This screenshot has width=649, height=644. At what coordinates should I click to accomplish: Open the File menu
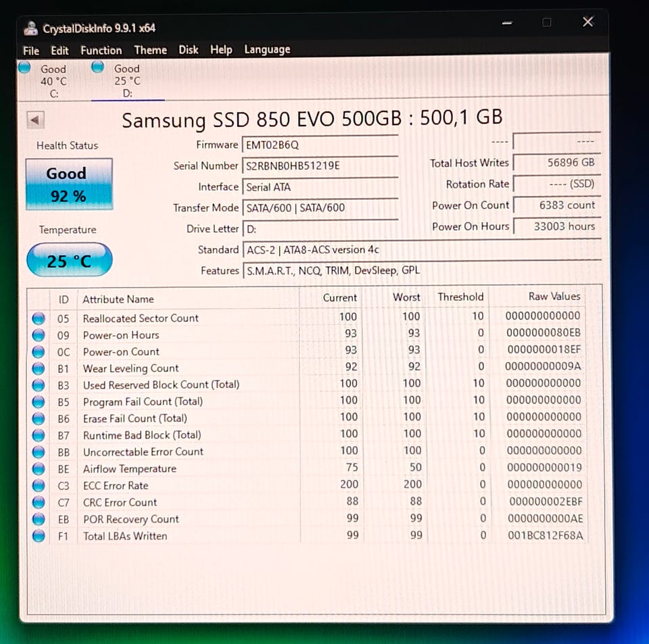[31, 51]
